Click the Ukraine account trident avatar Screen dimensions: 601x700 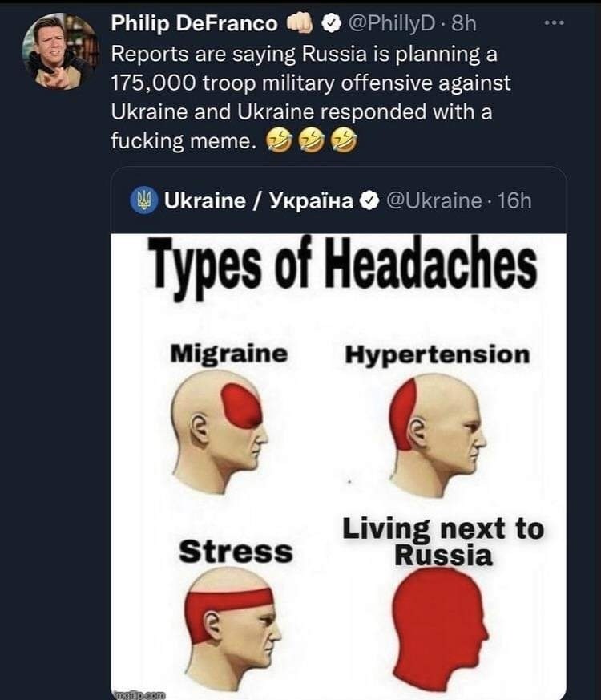(143, 200)
